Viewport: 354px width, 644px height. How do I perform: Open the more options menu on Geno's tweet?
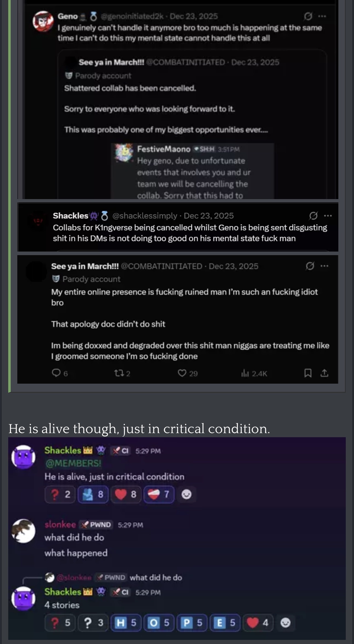(322, 16)
